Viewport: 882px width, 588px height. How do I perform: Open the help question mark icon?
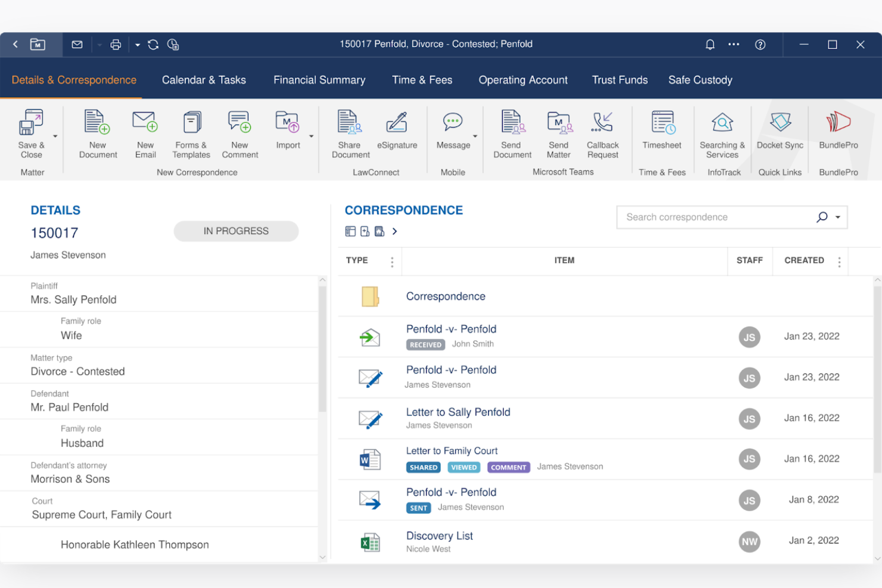click(760, 44)
